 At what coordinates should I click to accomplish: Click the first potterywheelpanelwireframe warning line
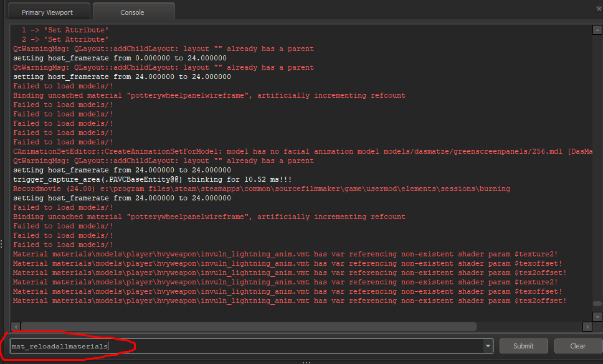click(209, 95)
